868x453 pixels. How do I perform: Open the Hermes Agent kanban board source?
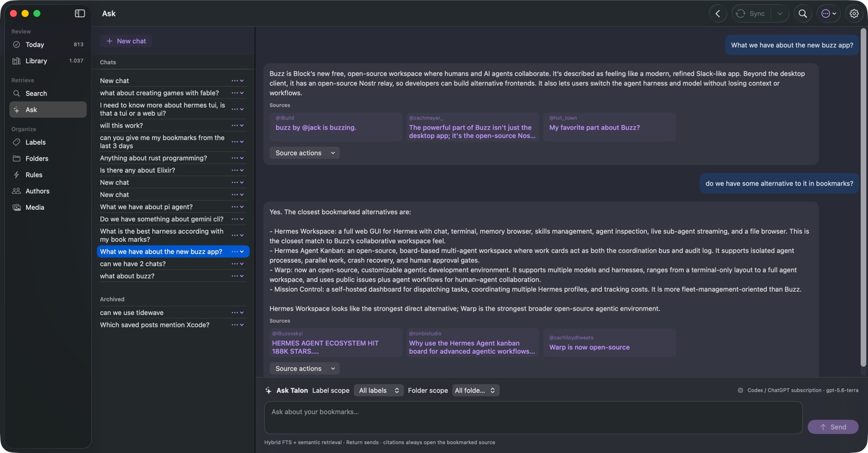point(472,343)
